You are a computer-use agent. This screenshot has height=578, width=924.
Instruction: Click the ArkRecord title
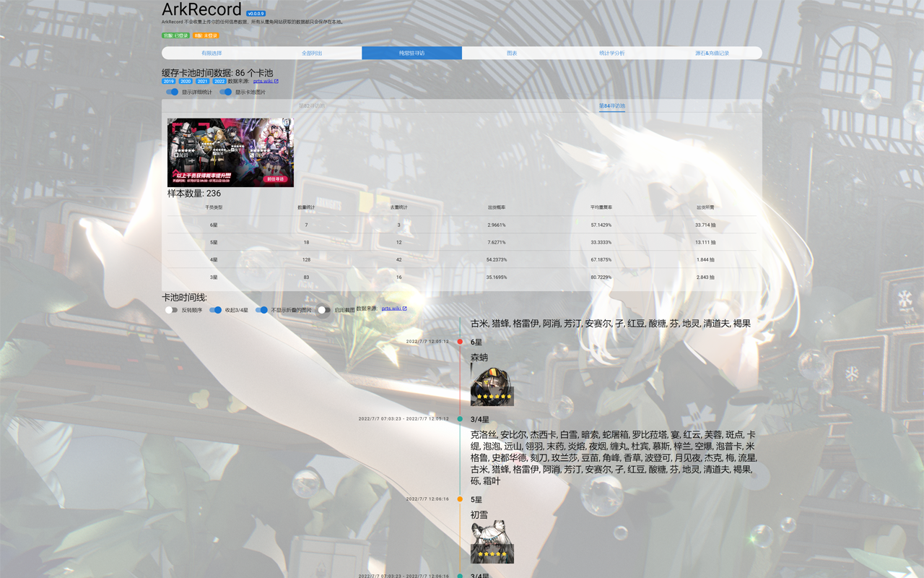pyautogui.click(x=201, y=9)
